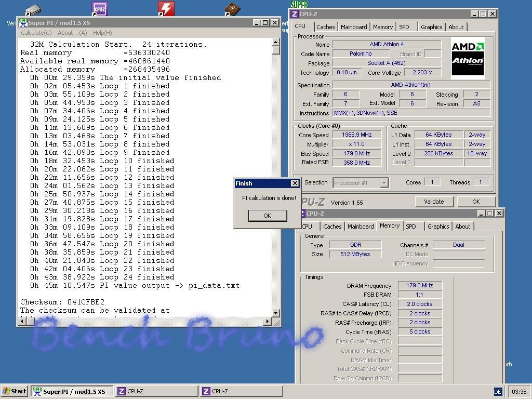The image size is (532, 399).
Task: Click the Technology value 0.18 um
Action: [x=347, y=72]
